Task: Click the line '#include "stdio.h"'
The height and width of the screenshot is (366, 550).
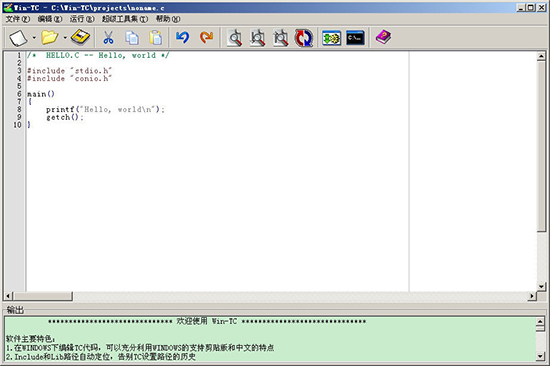Action: click(69, 71)
